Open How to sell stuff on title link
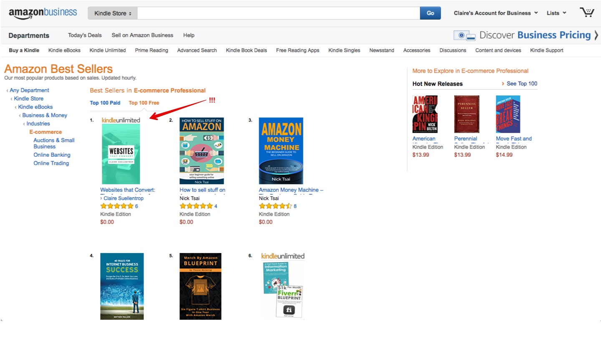 tap(202, 190)
